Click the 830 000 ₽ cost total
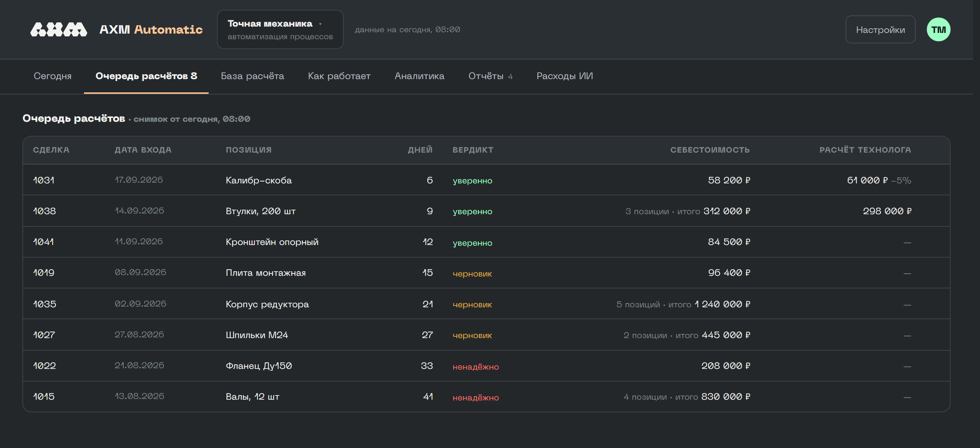 tap(726, 397)
